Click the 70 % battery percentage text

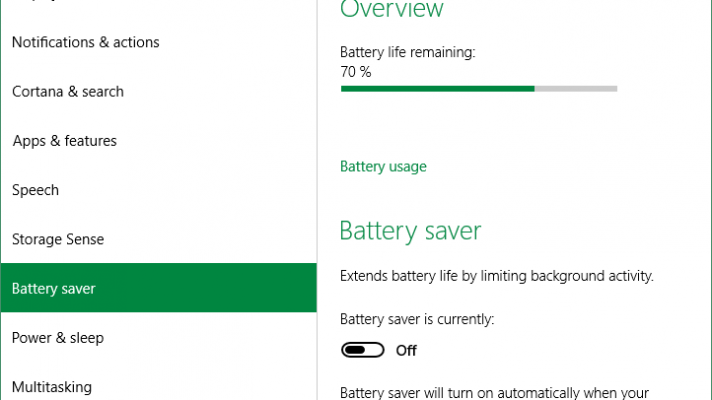[355, 72]
